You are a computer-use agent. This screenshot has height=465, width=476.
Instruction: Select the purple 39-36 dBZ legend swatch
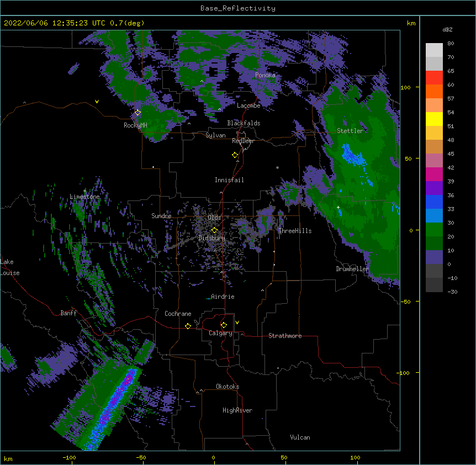click(x=434, y=188)
